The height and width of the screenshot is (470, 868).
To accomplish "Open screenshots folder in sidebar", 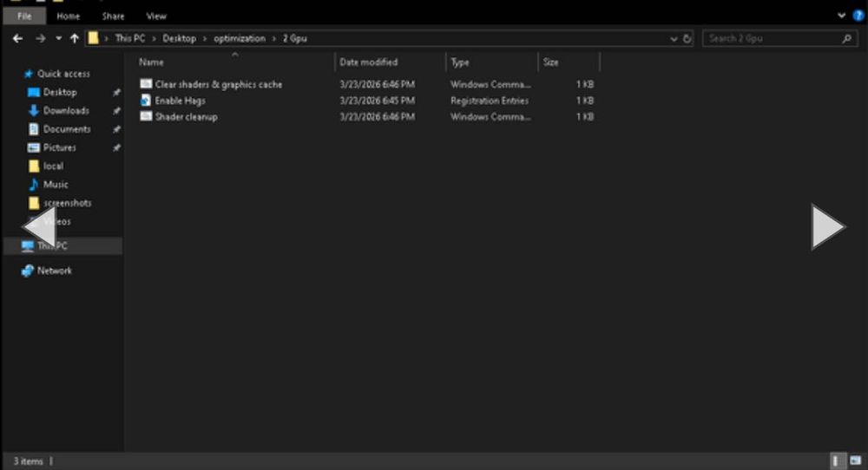I will [67, 203].
